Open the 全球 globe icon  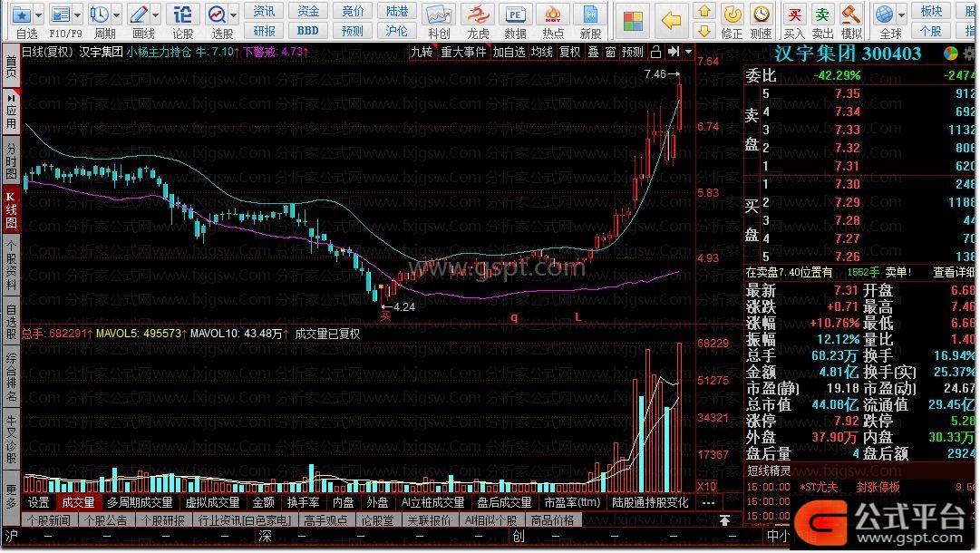pos(884,15)
